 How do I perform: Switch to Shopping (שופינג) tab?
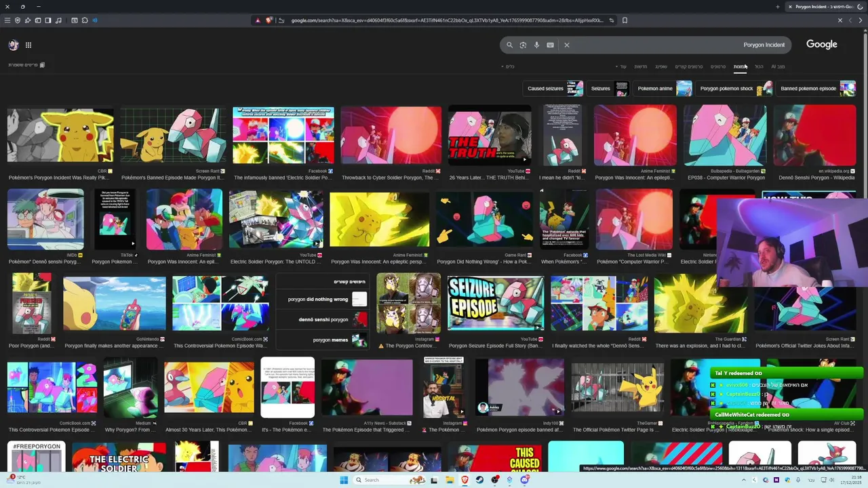(x=661, y=66)
